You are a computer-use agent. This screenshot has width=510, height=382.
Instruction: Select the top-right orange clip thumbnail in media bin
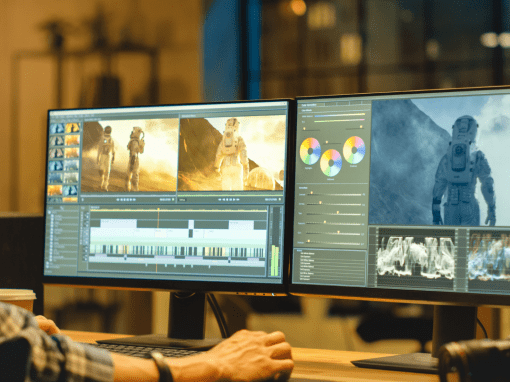(x=72, y=128)
